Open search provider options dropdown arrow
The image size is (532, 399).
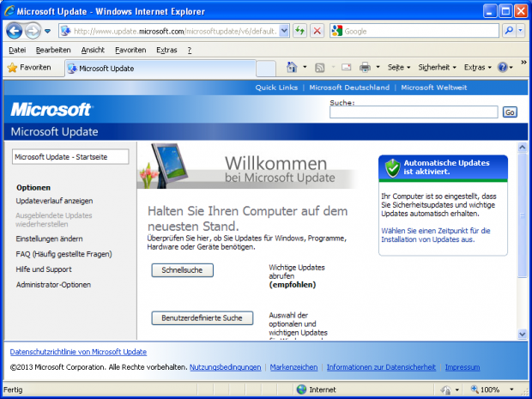click(521, 31)
